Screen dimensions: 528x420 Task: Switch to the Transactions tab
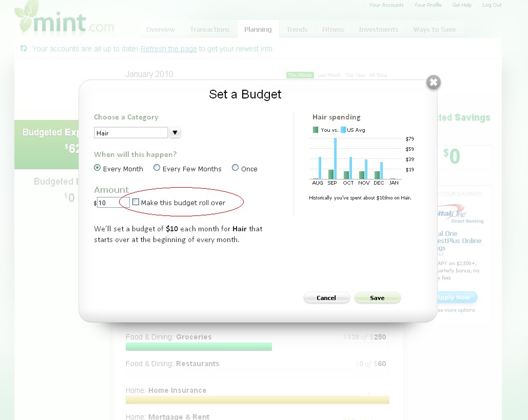[x=209, y=30]
